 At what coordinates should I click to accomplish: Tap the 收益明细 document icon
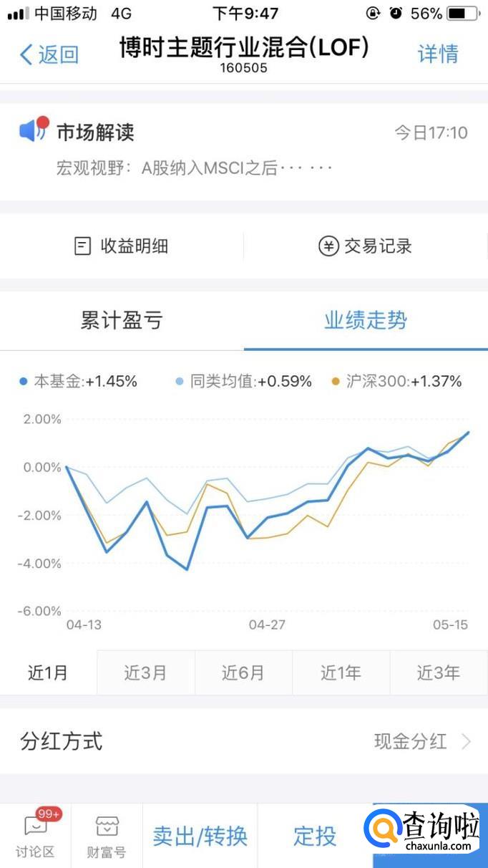(x=83, y=246)
